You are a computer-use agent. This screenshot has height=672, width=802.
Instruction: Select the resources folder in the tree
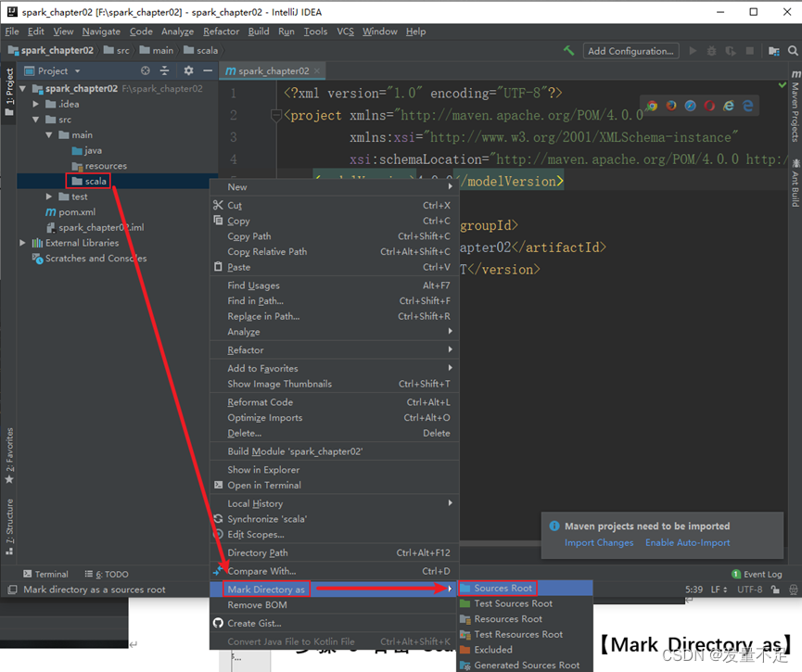tap(100, 166)
